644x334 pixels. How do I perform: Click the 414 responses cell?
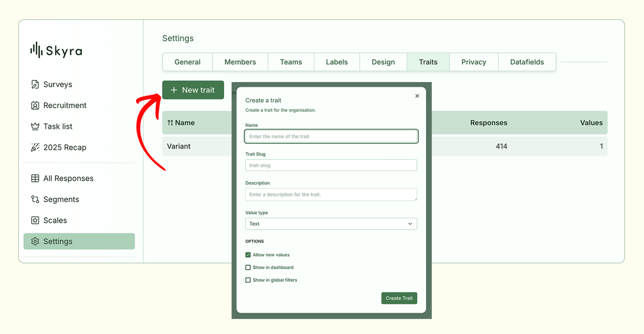click(x=501, y=146)
